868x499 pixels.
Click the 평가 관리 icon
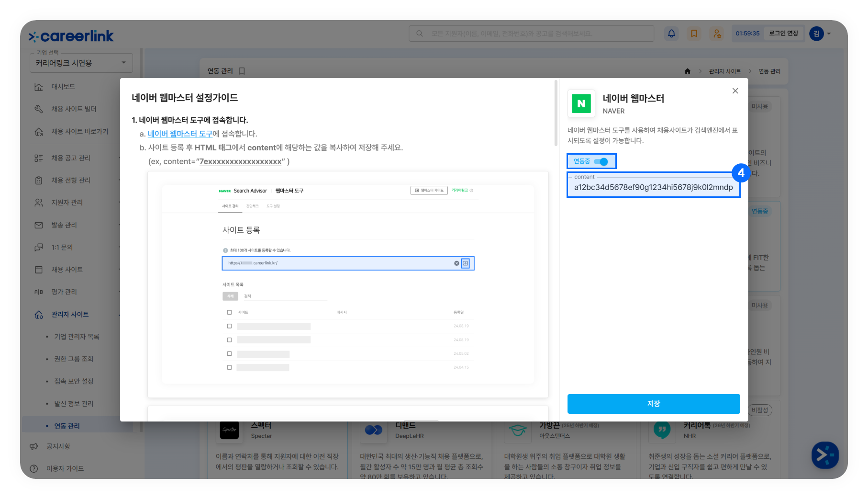(39, 292)
